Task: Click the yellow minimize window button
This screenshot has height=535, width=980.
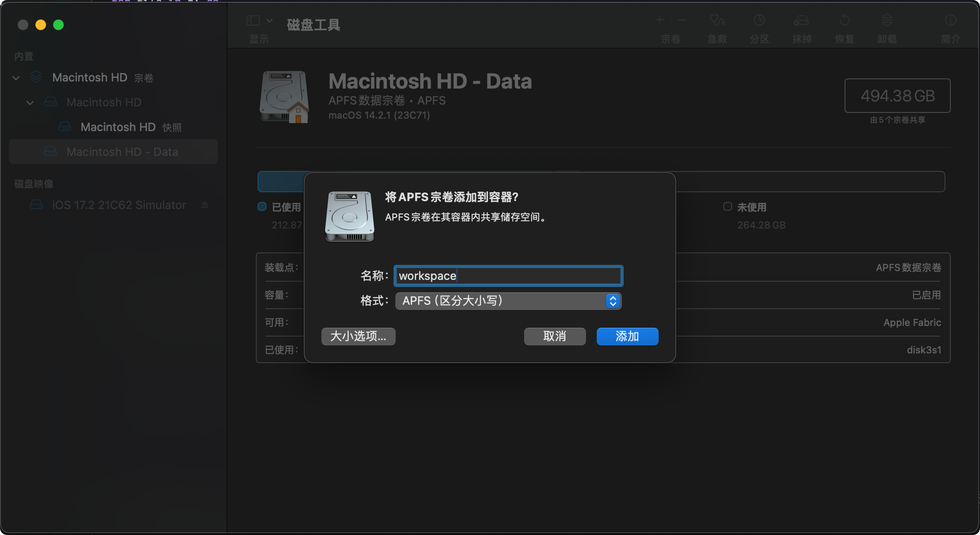Action: (41, 25)
